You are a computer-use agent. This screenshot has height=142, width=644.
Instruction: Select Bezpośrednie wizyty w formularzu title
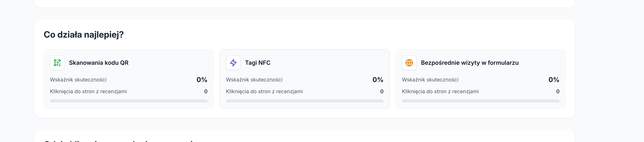click(470, 63)
